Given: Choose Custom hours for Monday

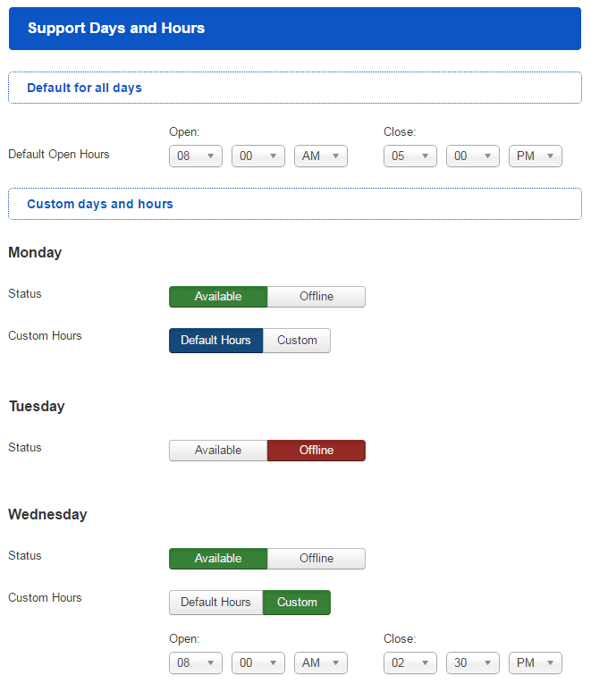Looking at the screenshot, I should pyautogui.click(x=297, y=341).
